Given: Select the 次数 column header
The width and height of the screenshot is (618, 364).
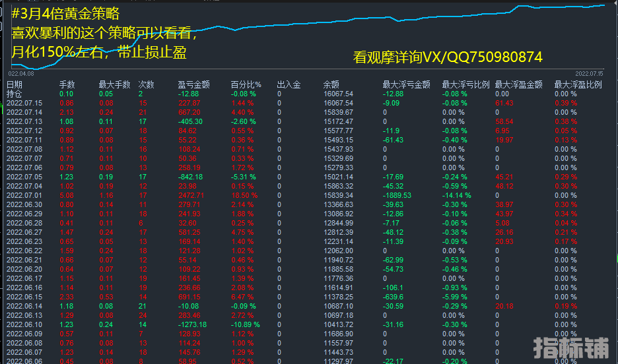Looking at the screenshot, I should [x=146, y=84].
